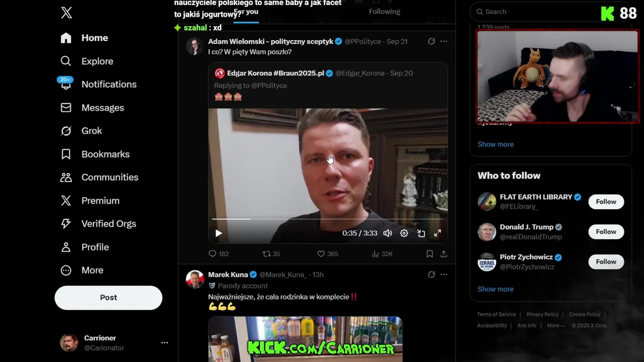Expand three-dot menu on Marek Kuna's post
Screen dimensions: 644x362
pyautogui.click(x=444, y=275)
